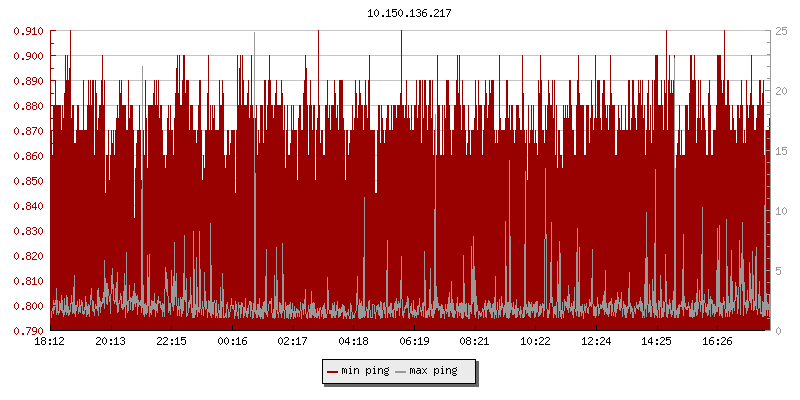Select the 06:19 time axis label
Image resolution: width=800 pixels, height=400 pixels.
(x=414, y=342)
